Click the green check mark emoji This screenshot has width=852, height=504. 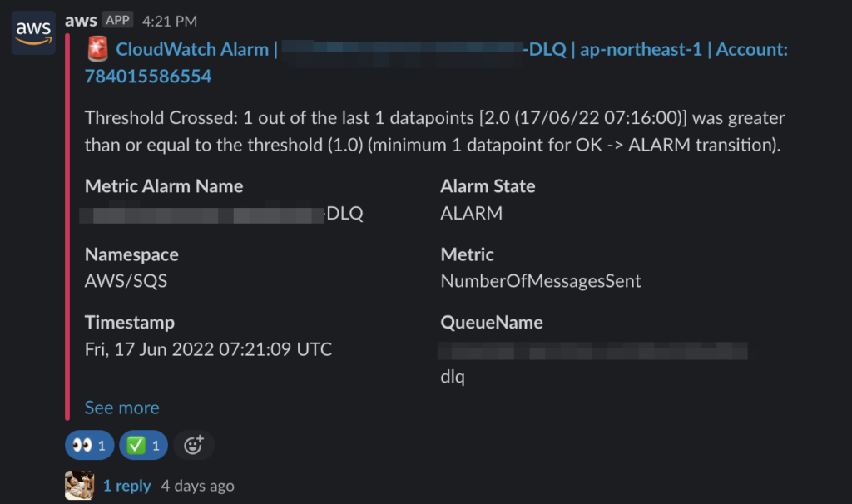tap(136, 445)
